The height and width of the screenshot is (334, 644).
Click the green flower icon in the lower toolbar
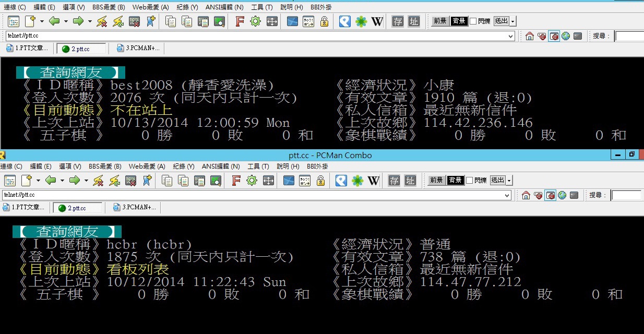click(357, 181)
